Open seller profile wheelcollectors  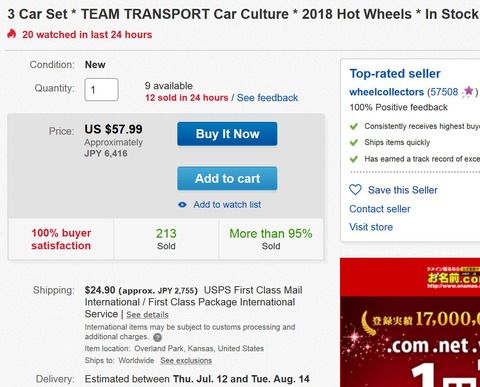pyautogui.click(x=386, y=92)
